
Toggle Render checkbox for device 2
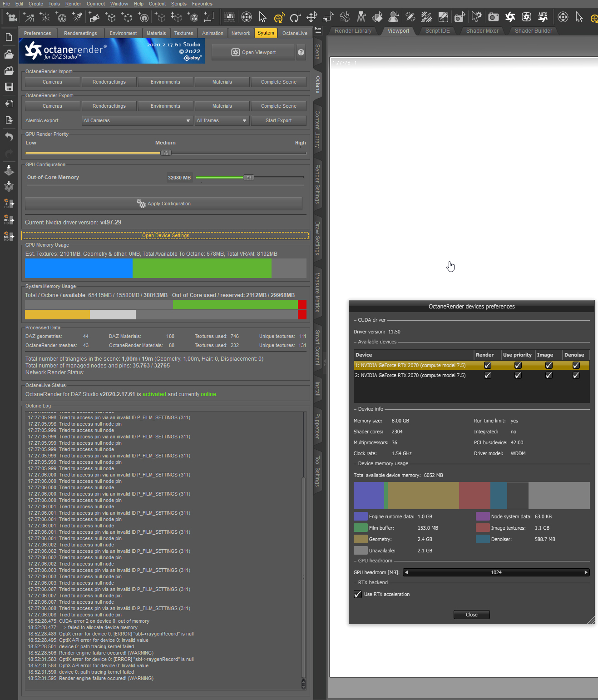tap(487, 375)
